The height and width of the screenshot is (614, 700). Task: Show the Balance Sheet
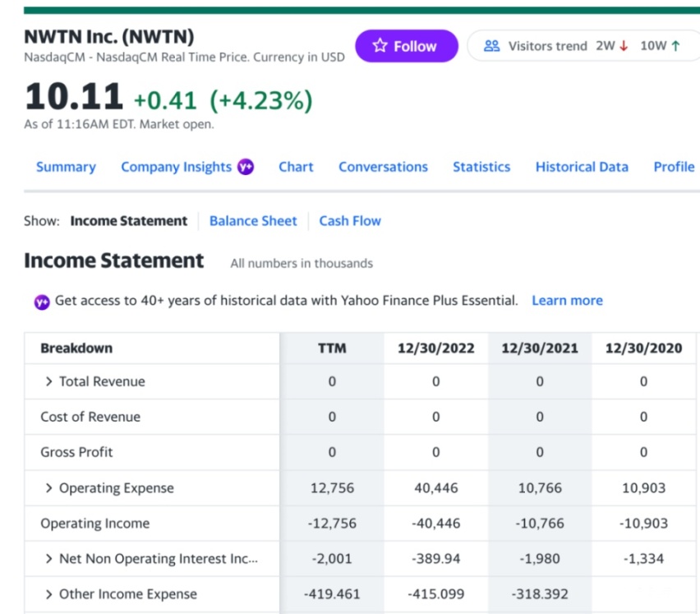click(x=253, y=221)
